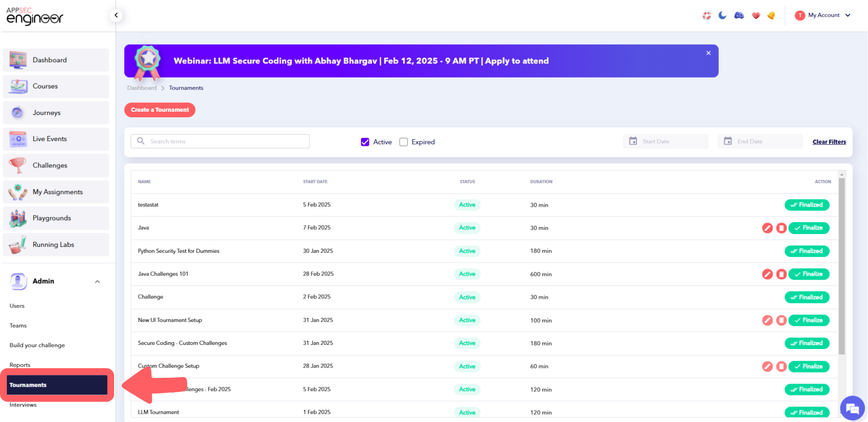This screenshot has width=868, height=422.
Task: Enable the Expired filter checkbox
Action: (403, 142)
